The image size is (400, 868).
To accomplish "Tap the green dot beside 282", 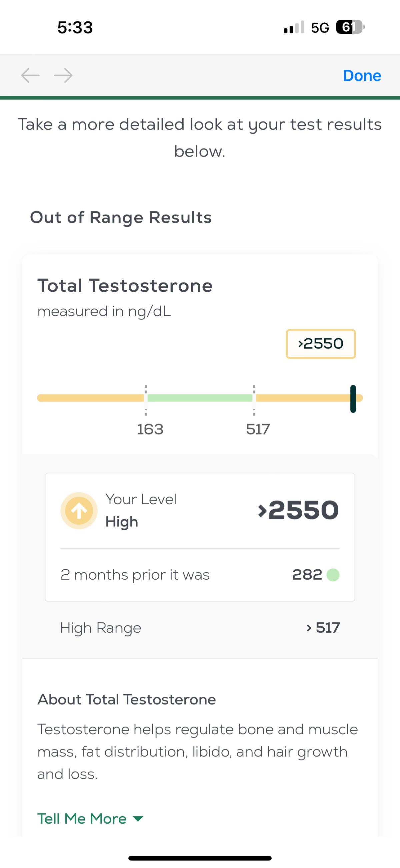I will 333,575.
